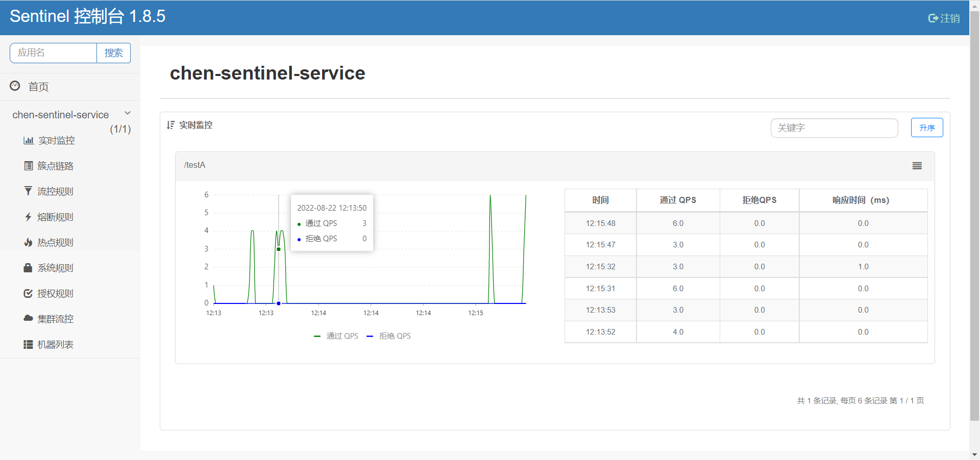Click the 流控规则 filter funnel icon
The width and height of the screenshot is (980, 460).
pos(28,191)
